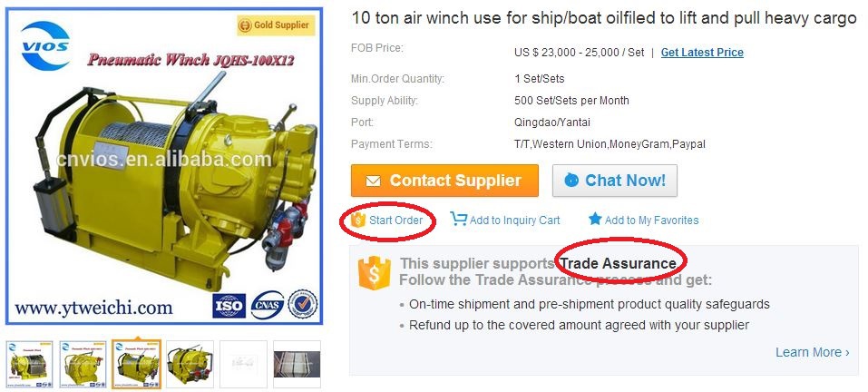
Task: Open Learn More about Trade Assurance
Action: (x=812, y=353)
